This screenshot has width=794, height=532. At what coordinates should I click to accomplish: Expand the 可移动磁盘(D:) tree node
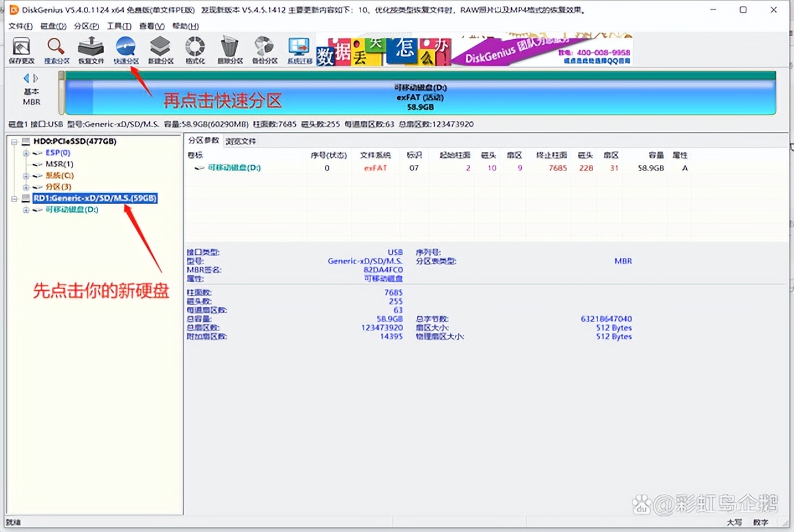pyautogui.click(x=25, y=210)
